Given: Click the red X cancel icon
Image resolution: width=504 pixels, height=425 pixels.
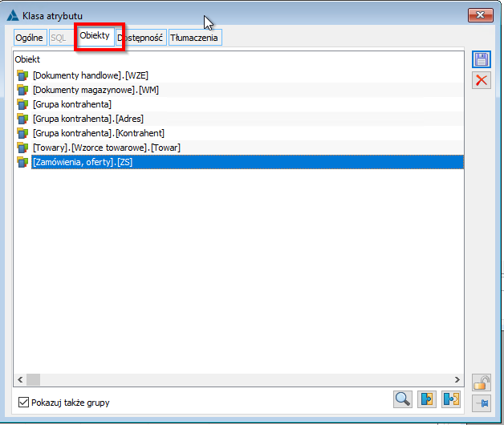Looking at the screenshot, I should [x=481, y=80].
